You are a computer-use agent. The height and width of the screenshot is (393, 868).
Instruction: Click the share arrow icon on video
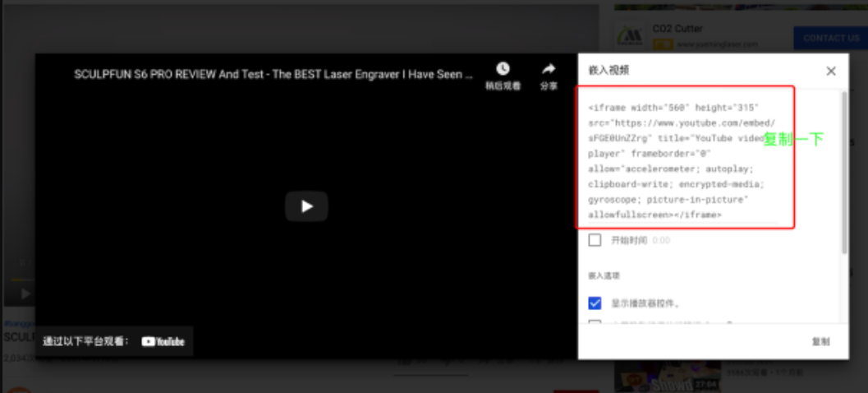point(549,69)
